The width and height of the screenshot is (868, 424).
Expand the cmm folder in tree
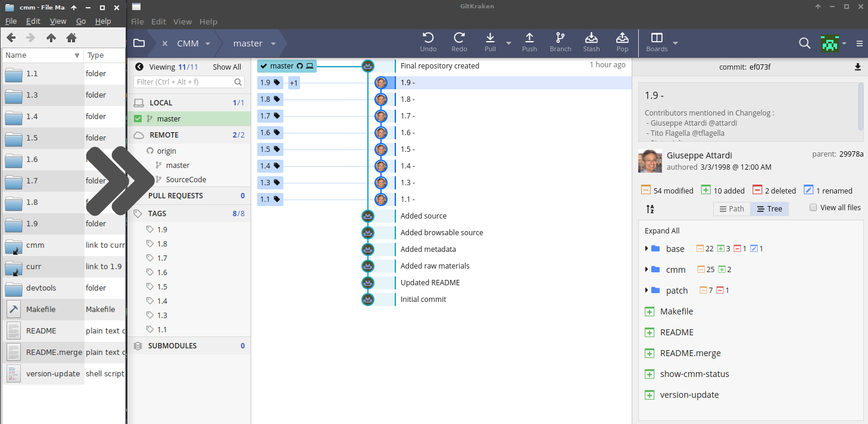point(647,269)
